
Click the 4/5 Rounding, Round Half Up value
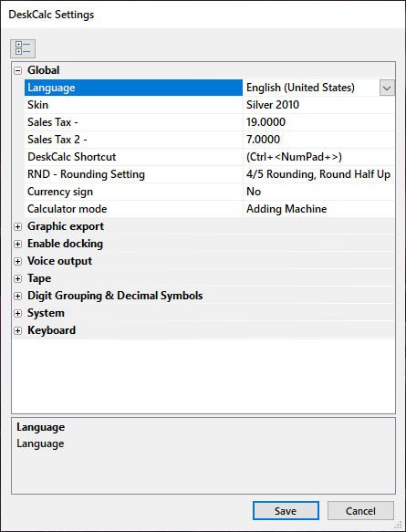[x=318, y=174]
